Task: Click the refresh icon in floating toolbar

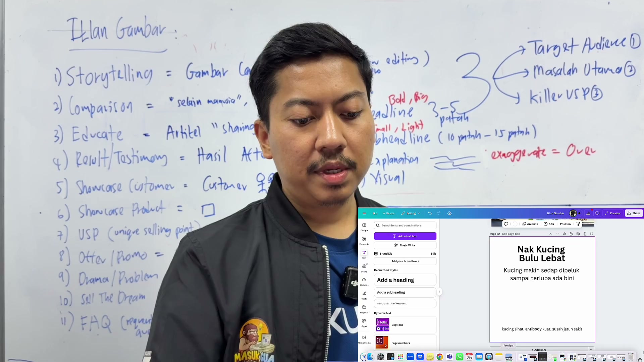Action: pos(506,224)
